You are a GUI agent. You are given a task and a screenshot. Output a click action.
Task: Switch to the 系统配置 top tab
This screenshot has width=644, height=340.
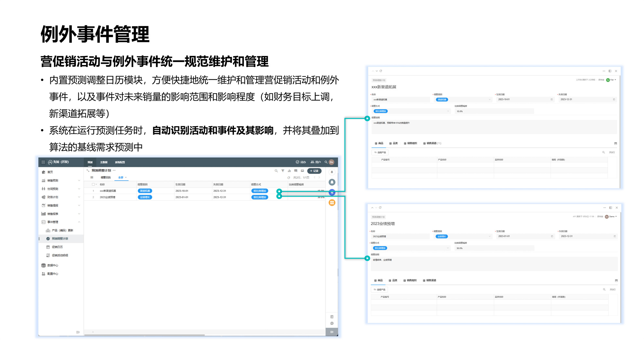[120, 162]
